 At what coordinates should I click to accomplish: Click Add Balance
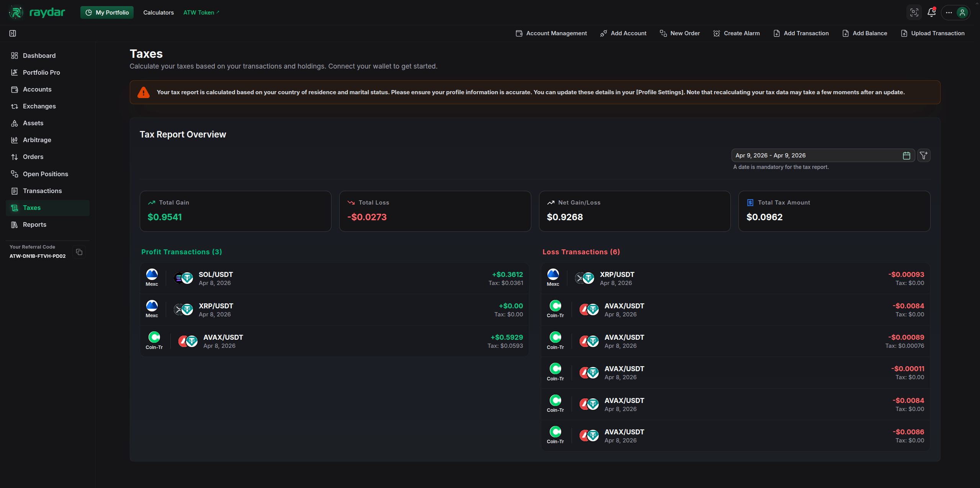(x=864, y=33)
